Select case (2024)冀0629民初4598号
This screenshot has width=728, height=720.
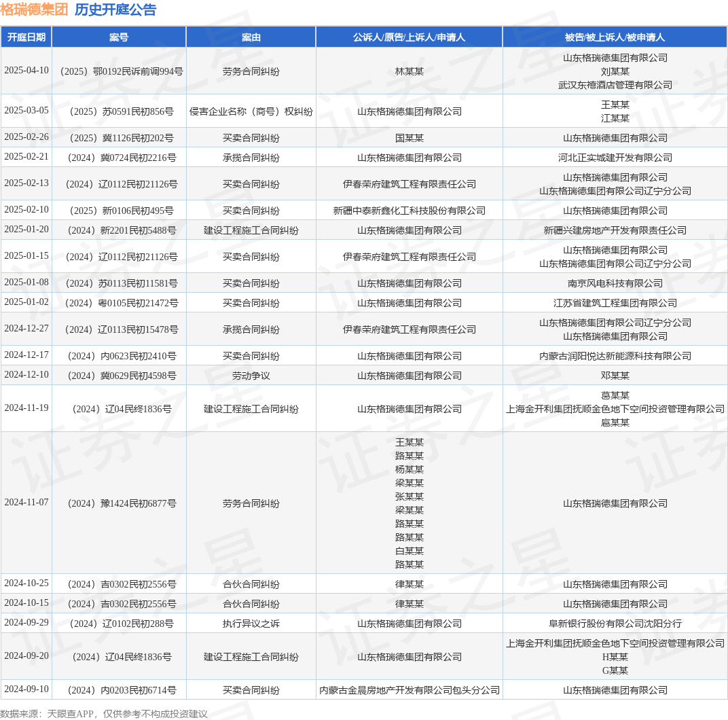[x=122, y=376]
